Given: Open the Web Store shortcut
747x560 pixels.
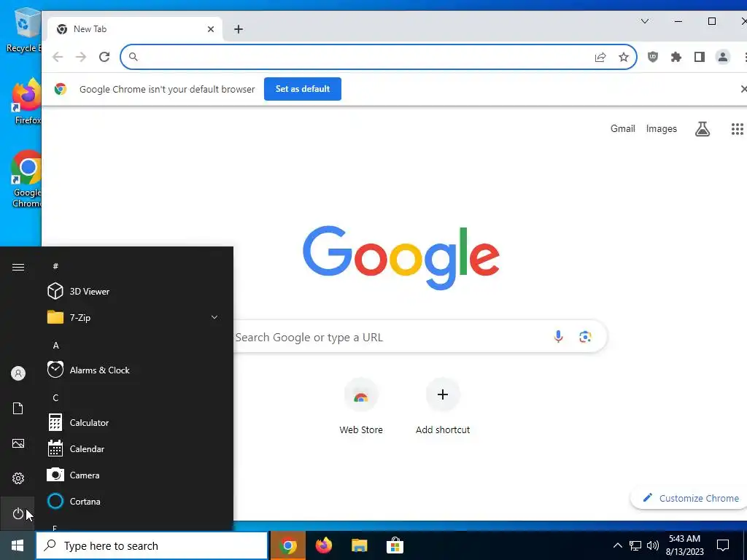Looking at the screenshot, I should pyautogui.click(x=361, y=406).
